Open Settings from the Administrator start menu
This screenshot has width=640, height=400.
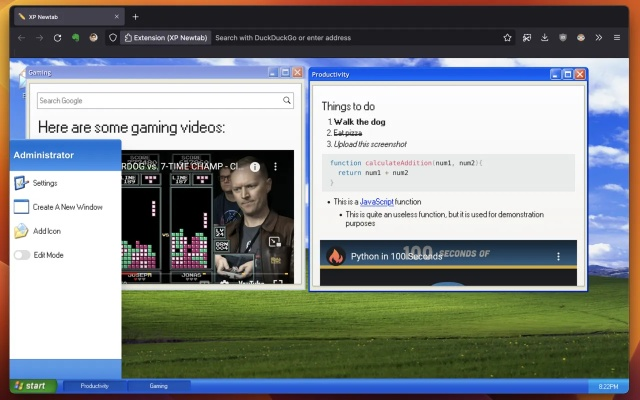click(44, 183)
